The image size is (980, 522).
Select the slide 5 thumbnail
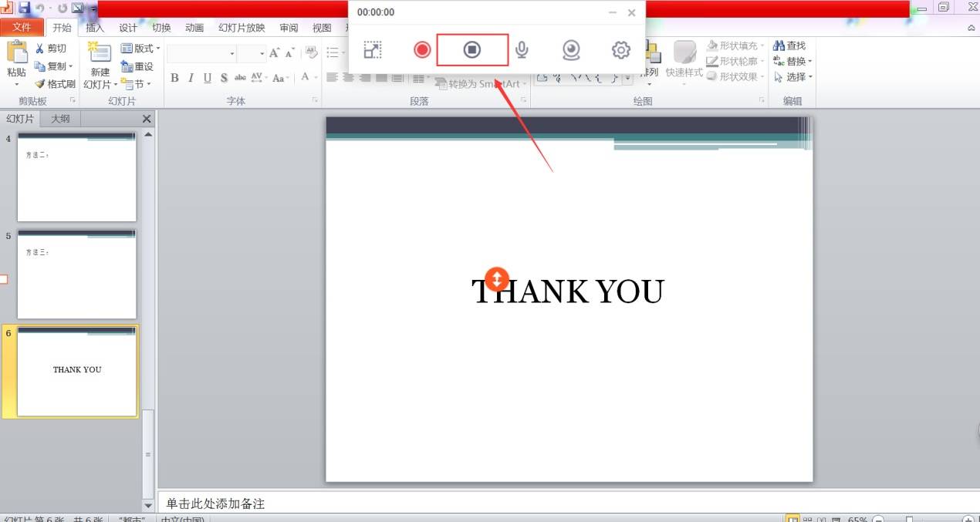point(76,274)
